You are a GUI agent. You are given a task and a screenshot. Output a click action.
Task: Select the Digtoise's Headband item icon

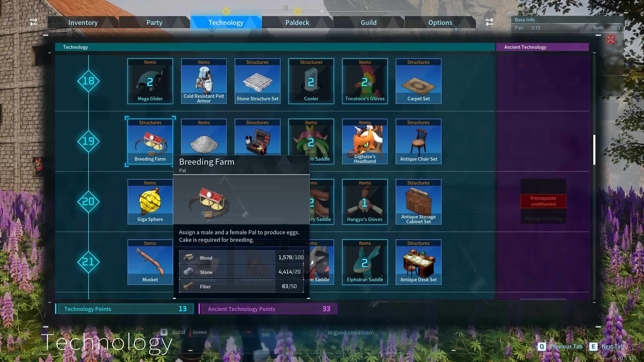click(365, 141)
